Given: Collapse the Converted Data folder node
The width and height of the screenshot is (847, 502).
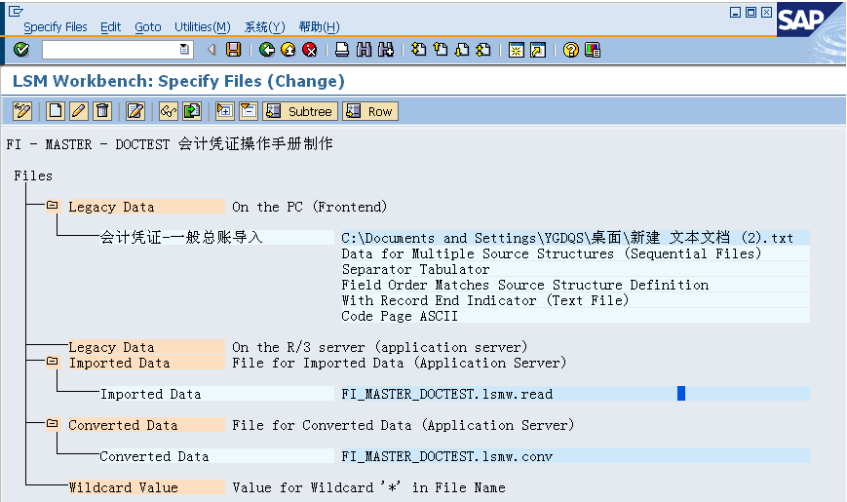Looking at the screenshot, I should 52,423.
